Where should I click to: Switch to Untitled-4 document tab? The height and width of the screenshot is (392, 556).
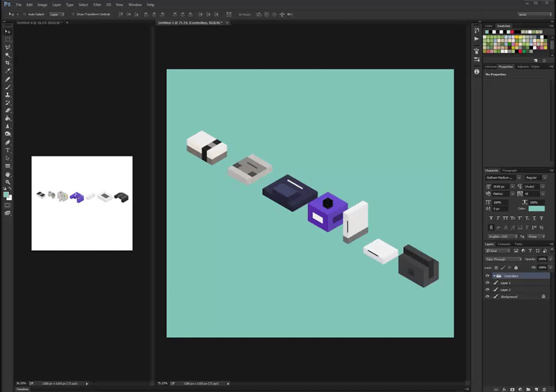tap(40, 23)
